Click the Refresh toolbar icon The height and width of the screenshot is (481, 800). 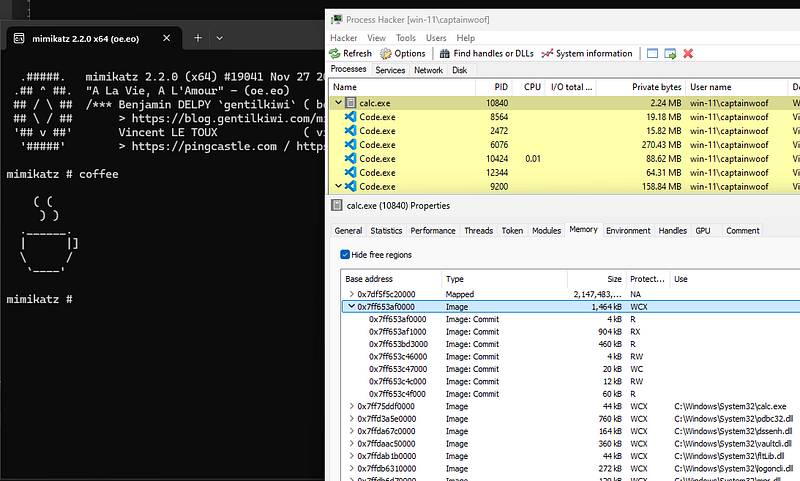[x=336, y=53]
